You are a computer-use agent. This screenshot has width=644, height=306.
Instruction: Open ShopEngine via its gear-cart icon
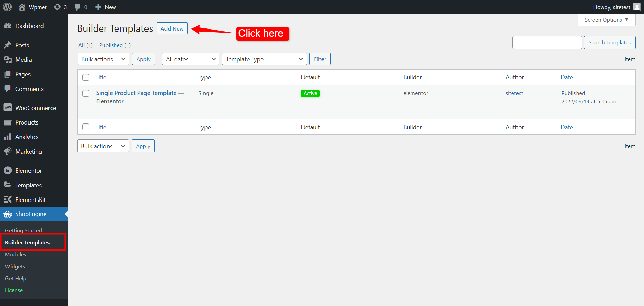(8, 214)
